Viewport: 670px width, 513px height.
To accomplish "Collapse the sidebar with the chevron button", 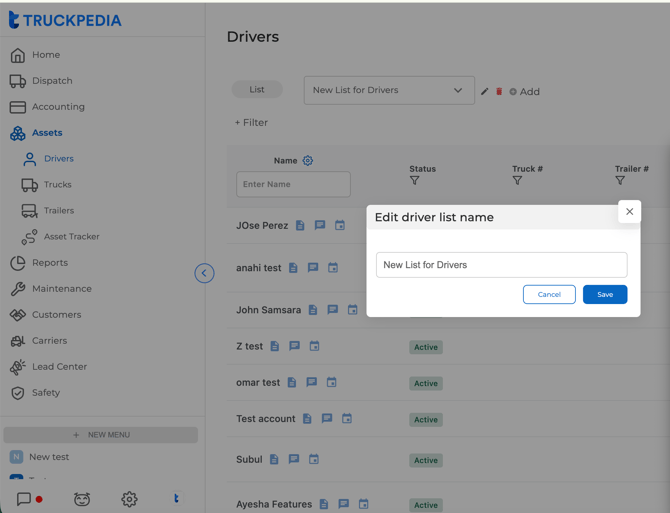I will [x=204, y=273].
